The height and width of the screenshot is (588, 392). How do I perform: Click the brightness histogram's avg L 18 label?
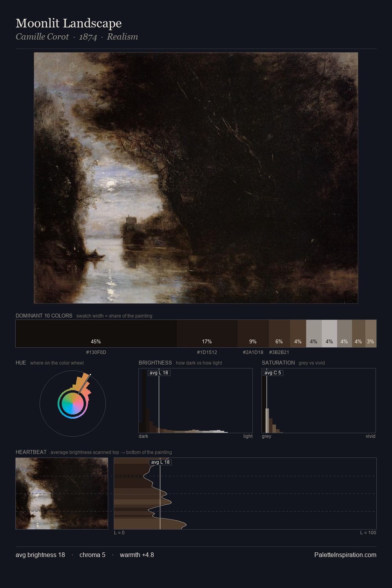(159, 373)
